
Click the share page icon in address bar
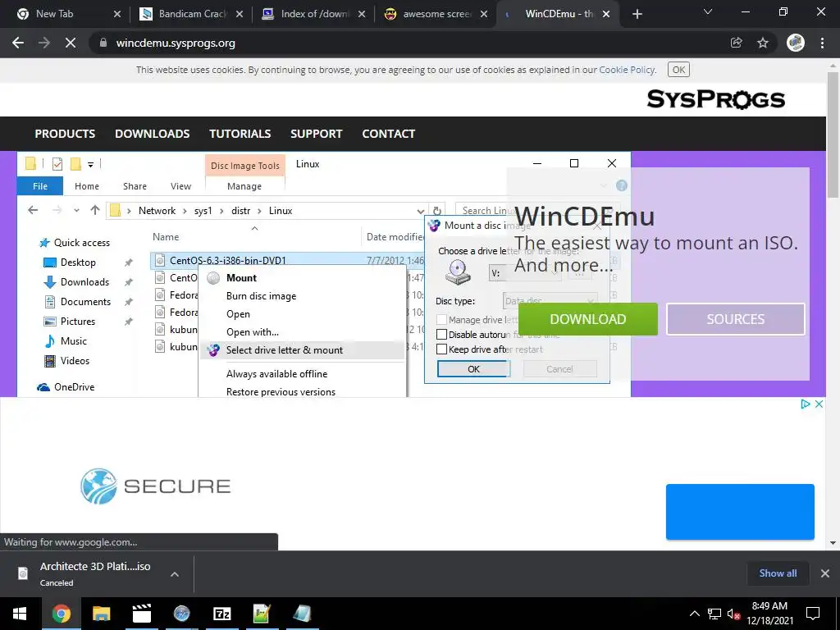(x=737, y=43)
